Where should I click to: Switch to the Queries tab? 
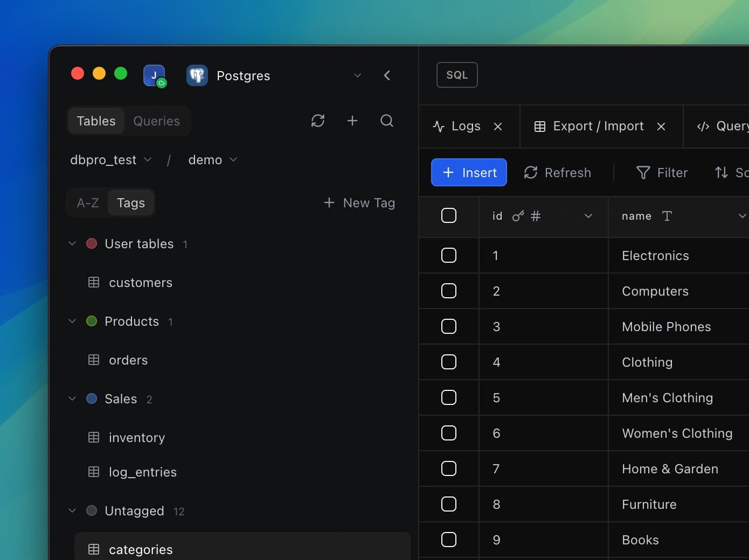[x=156, y=121]
